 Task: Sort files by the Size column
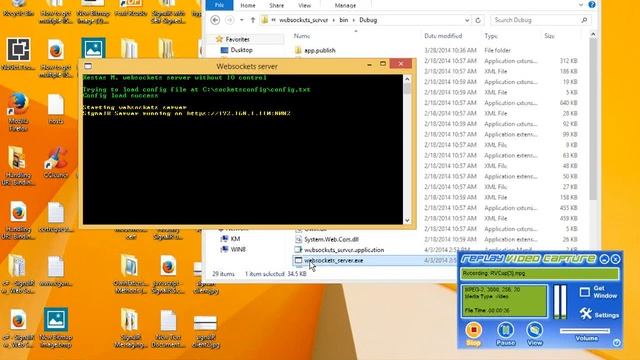coord(549,36)
